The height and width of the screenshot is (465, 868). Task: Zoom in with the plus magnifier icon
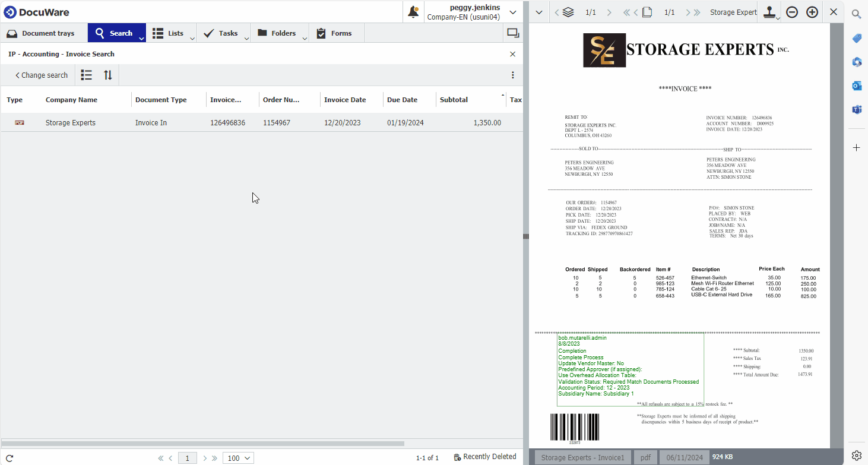812,12
